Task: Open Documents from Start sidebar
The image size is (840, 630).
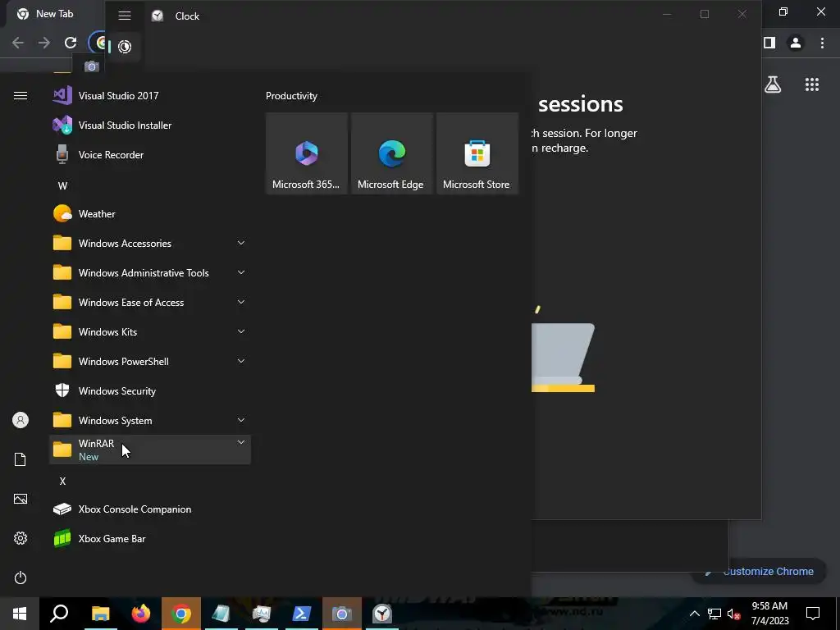Action: [x=21, y=459]
